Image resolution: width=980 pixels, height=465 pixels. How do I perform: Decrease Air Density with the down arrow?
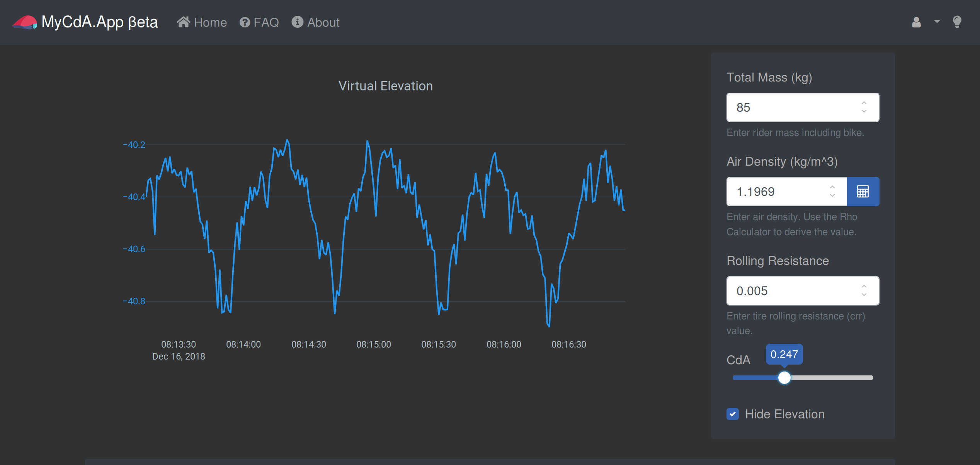coord(832,196)
